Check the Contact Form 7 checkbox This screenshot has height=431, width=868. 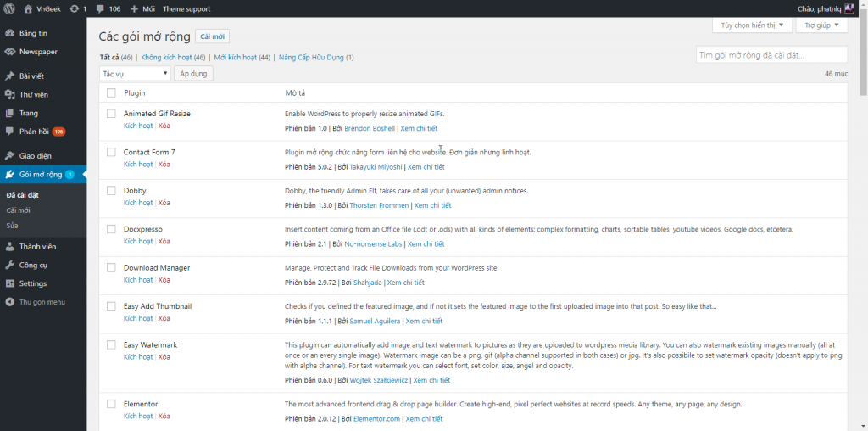(x=111, y=152)
